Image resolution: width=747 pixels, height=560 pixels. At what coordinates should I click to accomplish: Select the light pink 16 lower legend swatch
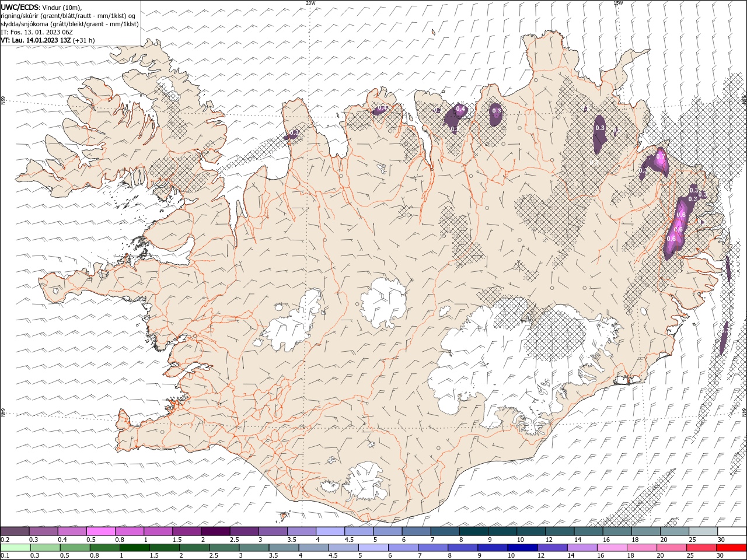[x=612, y=547]
